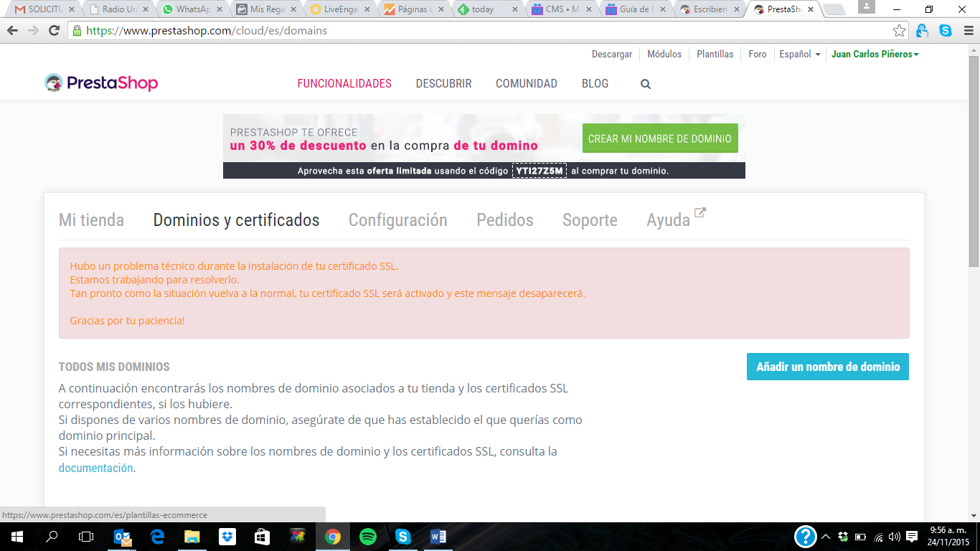Click the Skype extension icon in toolbar
The image size is (980, 551).
[946, 31]
